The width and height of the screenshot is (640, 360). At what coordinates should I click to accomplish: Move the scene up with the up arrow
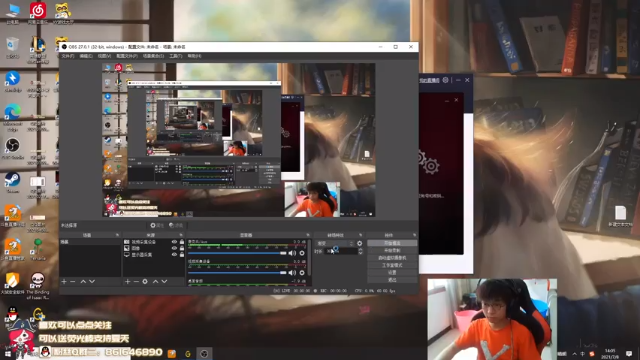(x=83, y=282)
